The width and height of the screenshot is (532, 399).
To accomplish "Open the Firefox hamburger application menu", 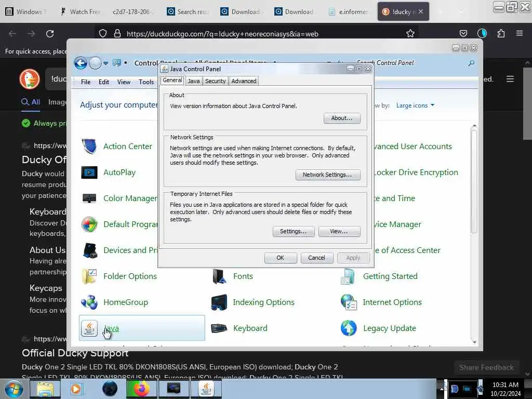I will pyautogui.click(x=520, y=33).
